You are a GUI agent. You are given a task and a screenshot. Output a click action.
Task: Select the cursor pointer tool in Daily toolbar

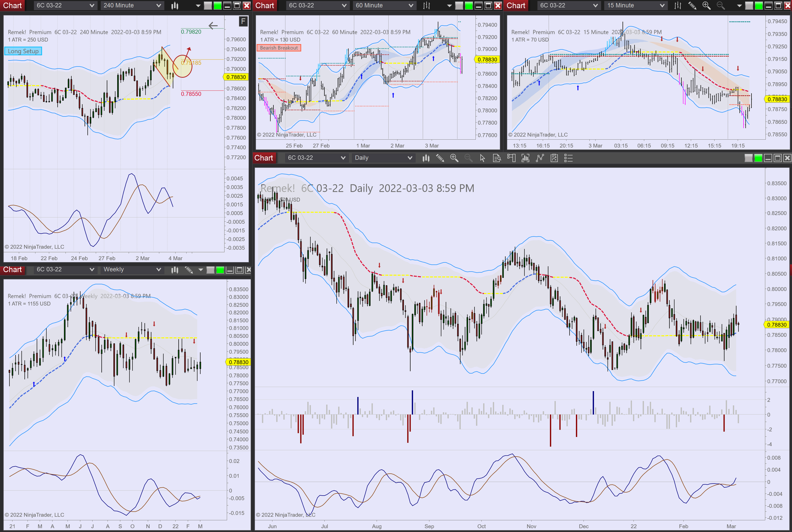click(x=482, y=158)
